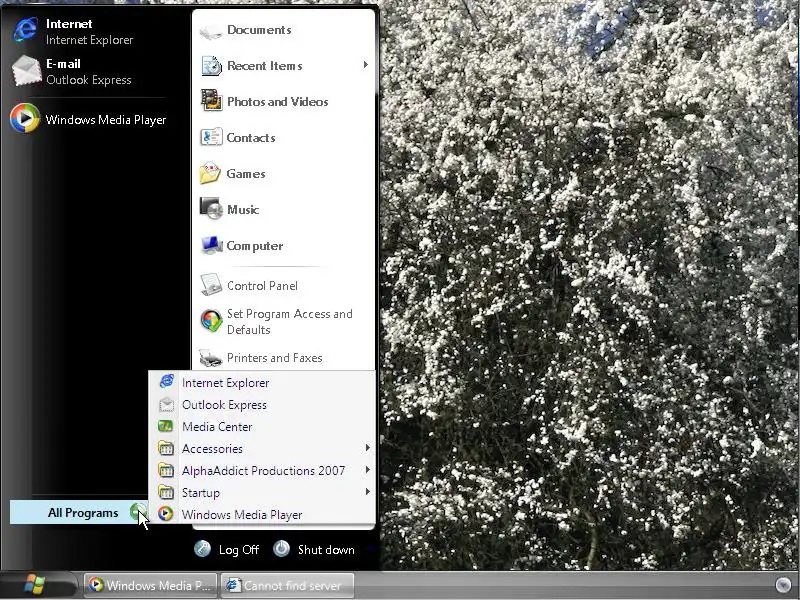Click the All Programs button

[x=79, y=512]
